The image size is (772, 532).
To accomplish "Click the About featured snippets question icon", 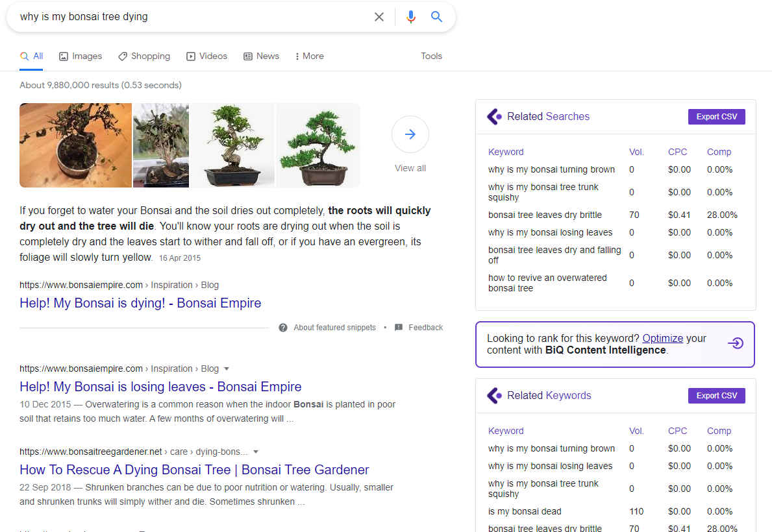I will 283,328.
